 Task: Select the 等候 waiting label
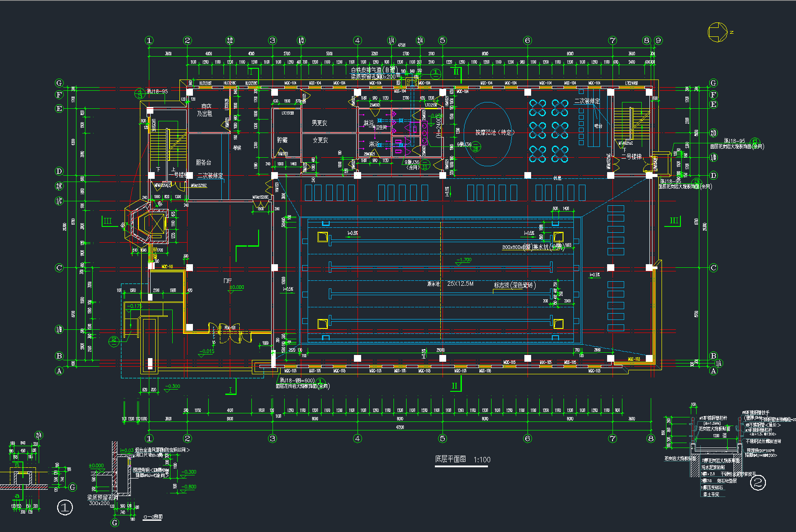point(237,147)
